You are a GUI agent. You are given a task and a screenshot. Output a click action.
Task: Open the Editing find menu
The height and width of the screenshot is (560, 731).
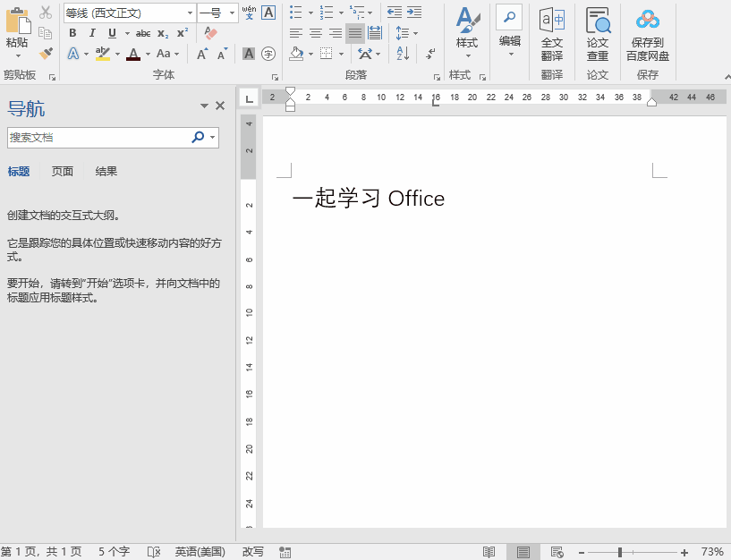point(510,30)
